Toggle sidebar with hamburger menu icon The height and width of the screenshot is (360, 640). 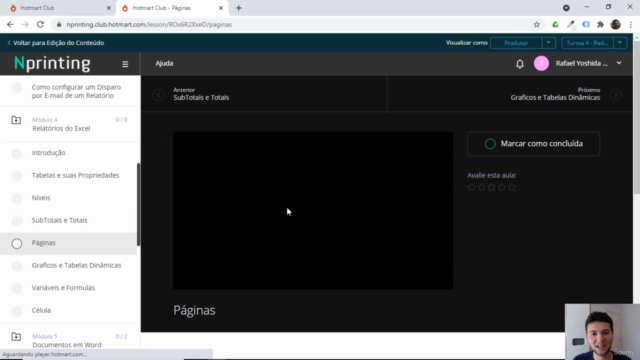coord(125,64)
